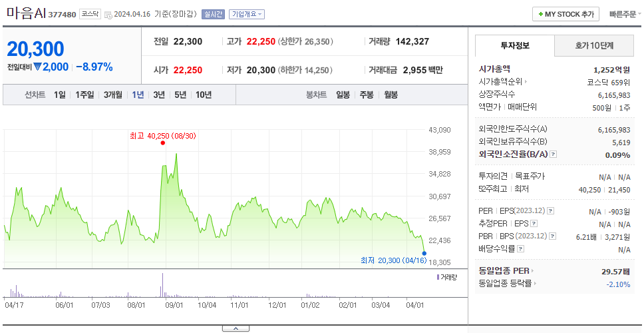Image resolution: width=644 pixels, height=333 pixels.
Task: Click the 동일업종 등락률 link
Action: coord(505,283)
